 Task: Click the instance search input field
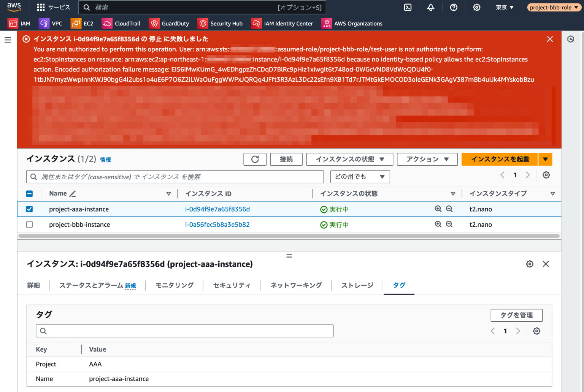[175, 177]
